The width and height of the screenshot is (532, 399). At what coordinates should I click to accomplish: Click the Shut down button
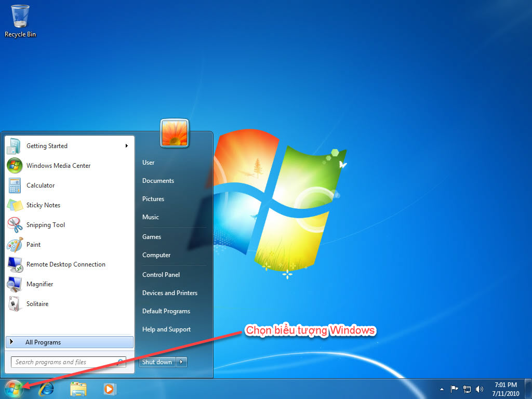[157, 362]
